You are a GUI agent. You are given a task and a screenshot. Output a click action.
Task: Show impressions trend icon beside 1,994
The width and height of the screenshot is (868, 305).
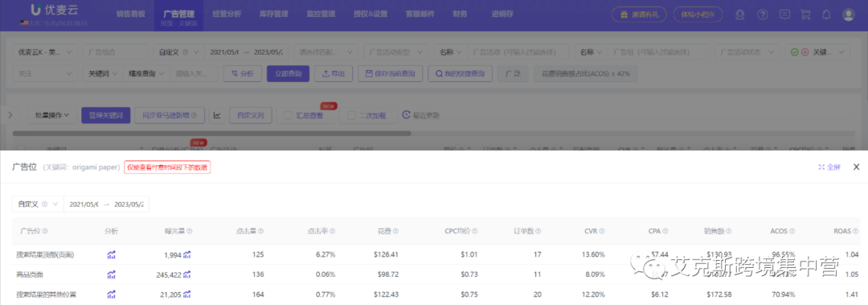coord(187,255)
